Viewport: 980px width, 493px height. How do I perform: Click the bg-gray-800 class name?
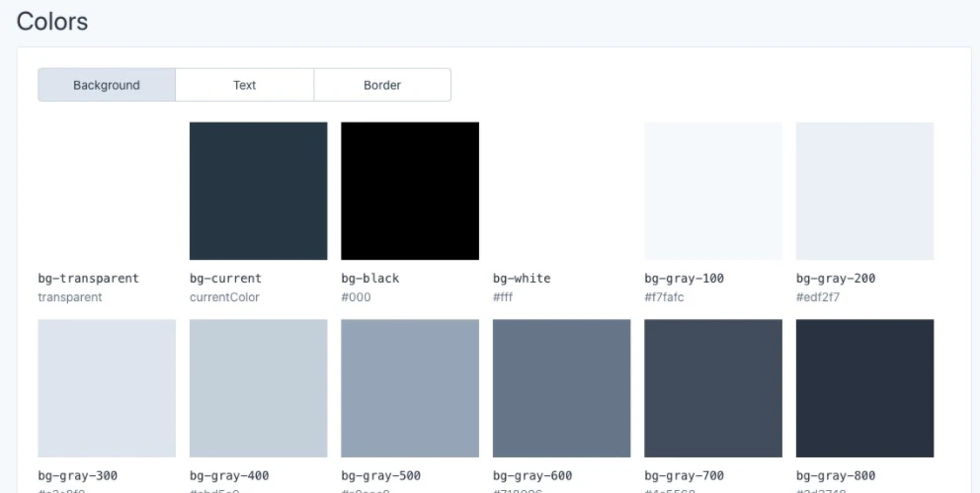click(836, 475)
